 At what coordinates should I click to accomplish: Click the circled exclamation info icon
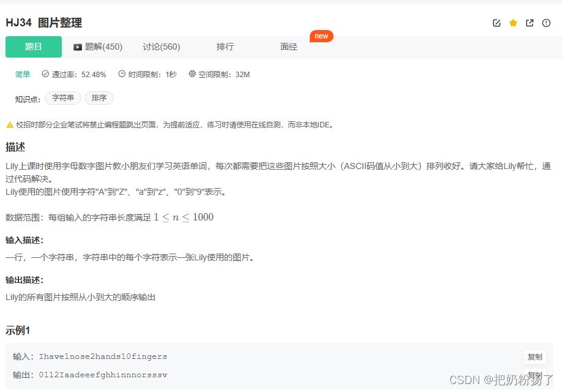click(545, 23)
